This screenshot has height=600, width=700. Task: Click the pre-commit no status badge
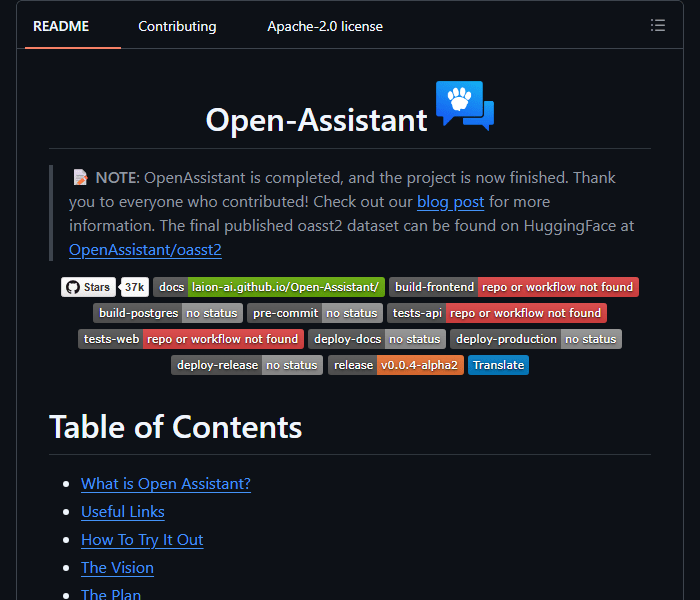tap(315, 313)
